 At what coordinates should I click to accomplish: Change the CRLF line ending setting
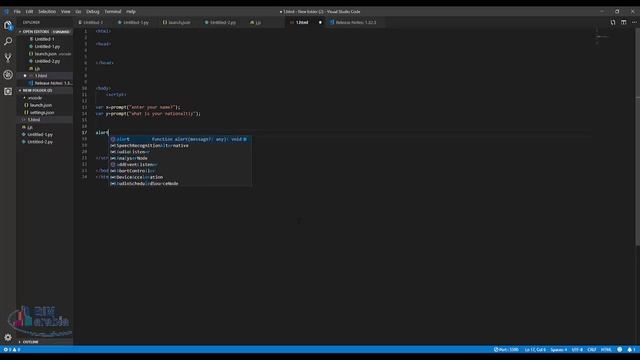pos(592,349)
